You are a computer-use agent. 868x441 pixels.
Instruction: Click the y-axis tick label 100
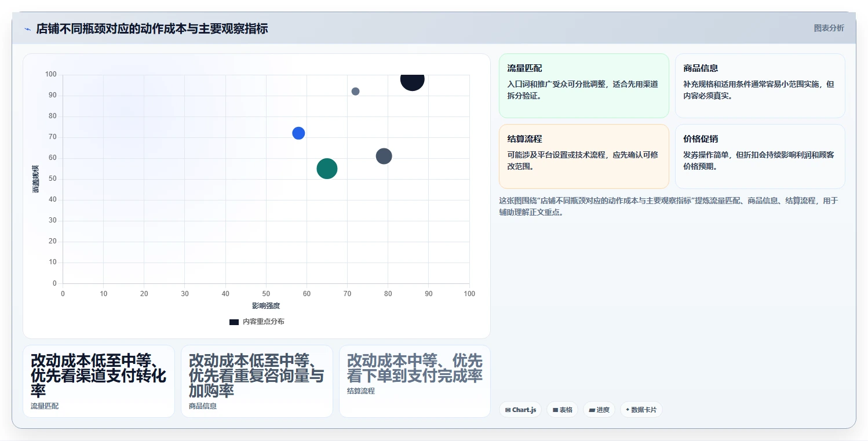click(x=50, y=74)
